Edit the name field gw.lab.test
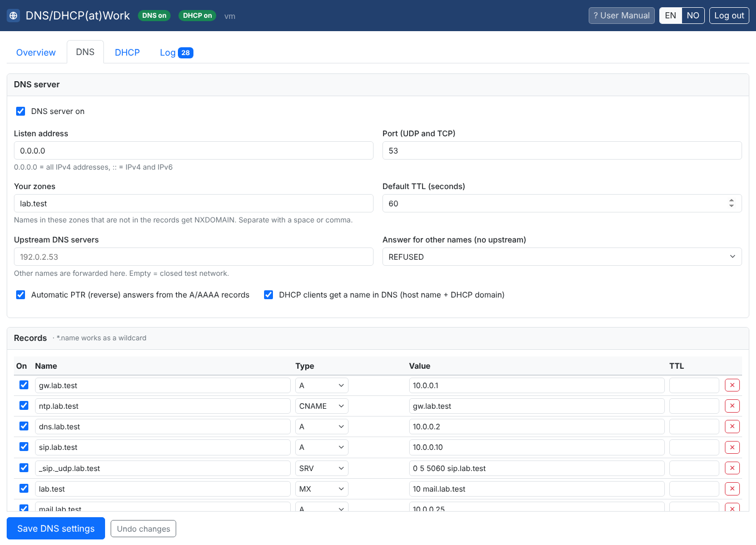 (163, 385)
